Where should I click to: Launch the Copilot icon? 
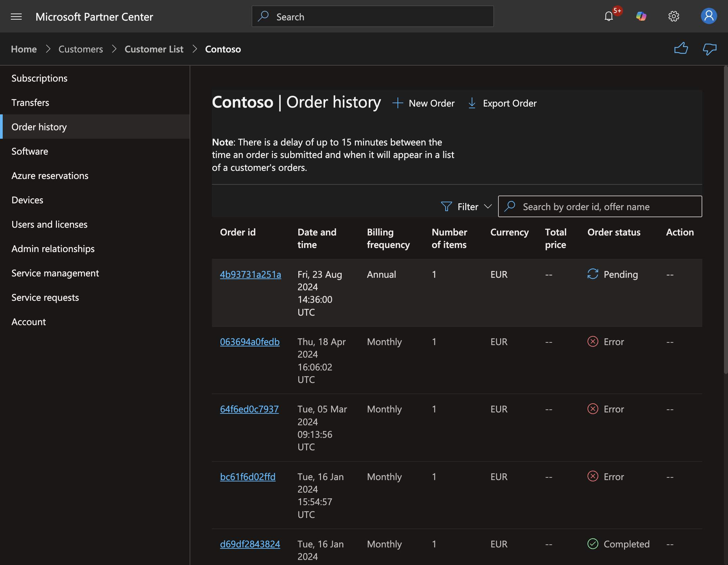tap(641, 16)
